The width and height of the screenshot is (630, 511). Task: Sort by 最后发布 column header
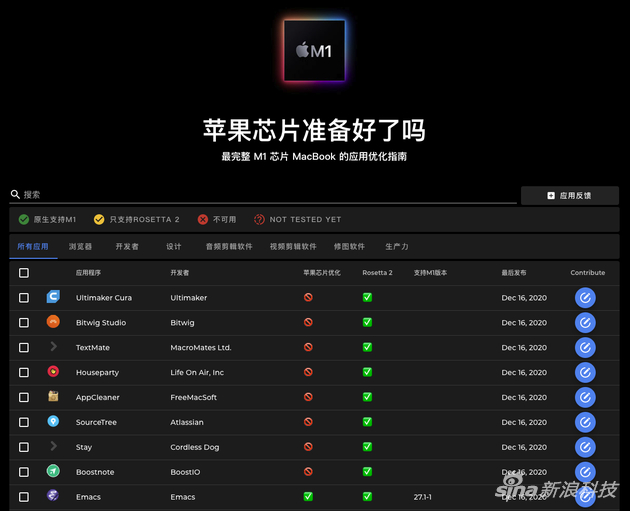513,273
